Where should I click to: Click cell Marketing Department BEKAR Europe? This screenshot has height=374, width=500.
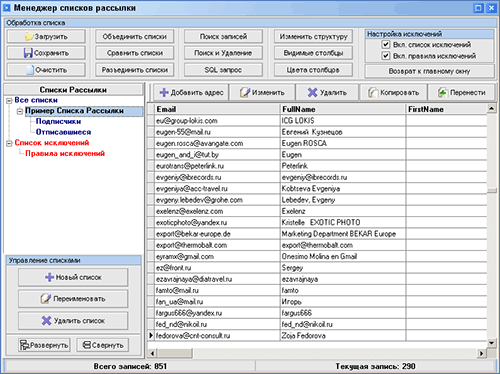[x=343, y=234]
